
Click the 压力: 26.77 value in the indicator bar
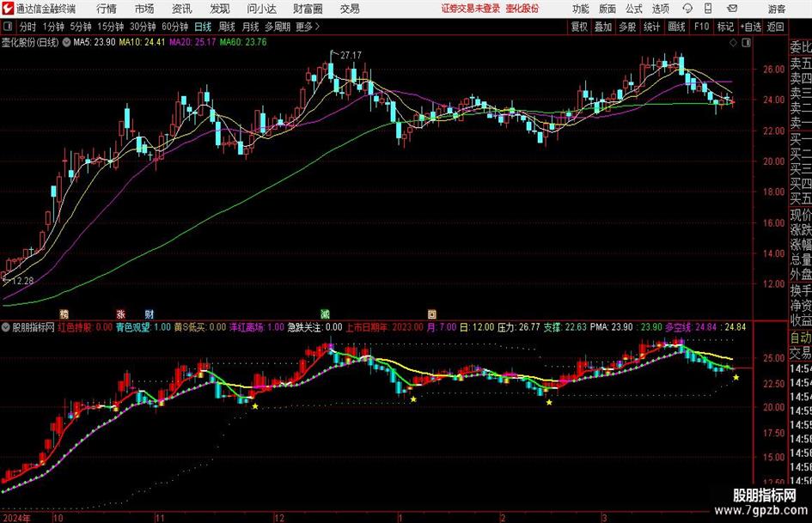[x=518, y=327]
